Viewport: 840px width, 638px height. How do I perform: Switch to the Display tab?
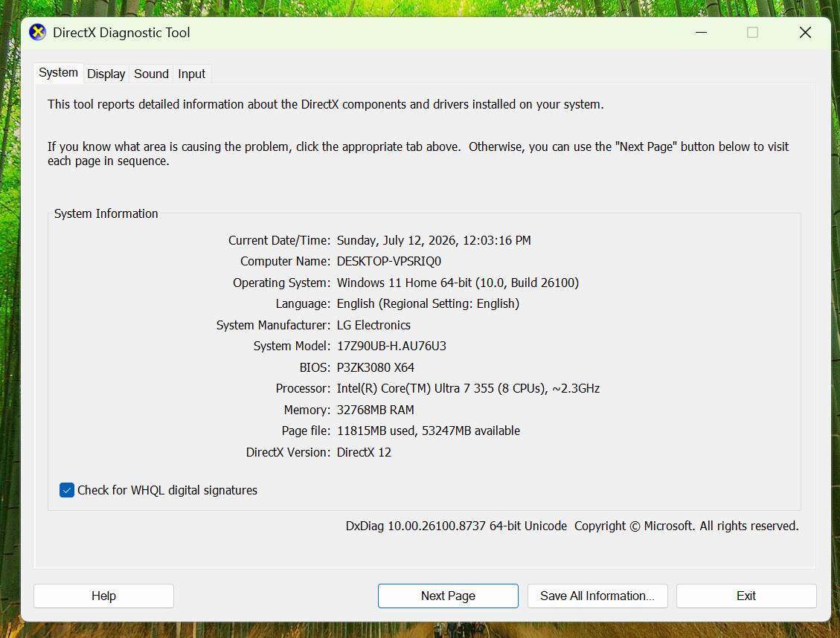(x=106, y=74)
